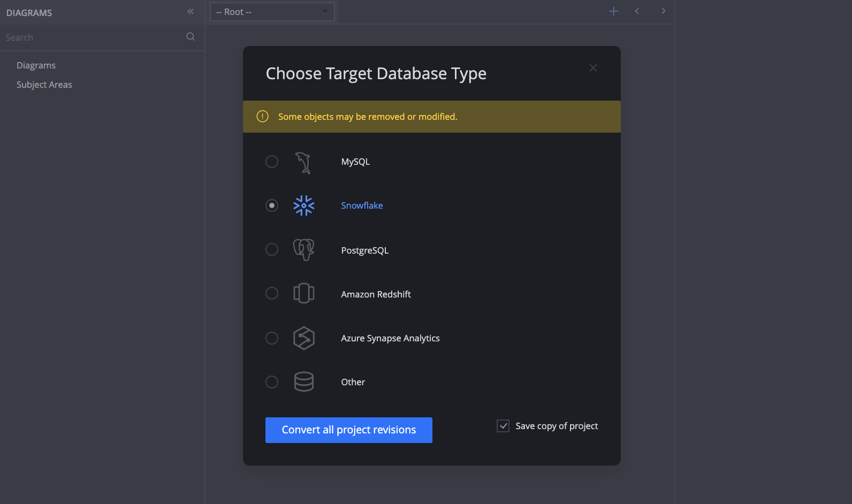Open the search icon in Diagrams panel
Screen dimensions: 852x504
tap(191, 36)
